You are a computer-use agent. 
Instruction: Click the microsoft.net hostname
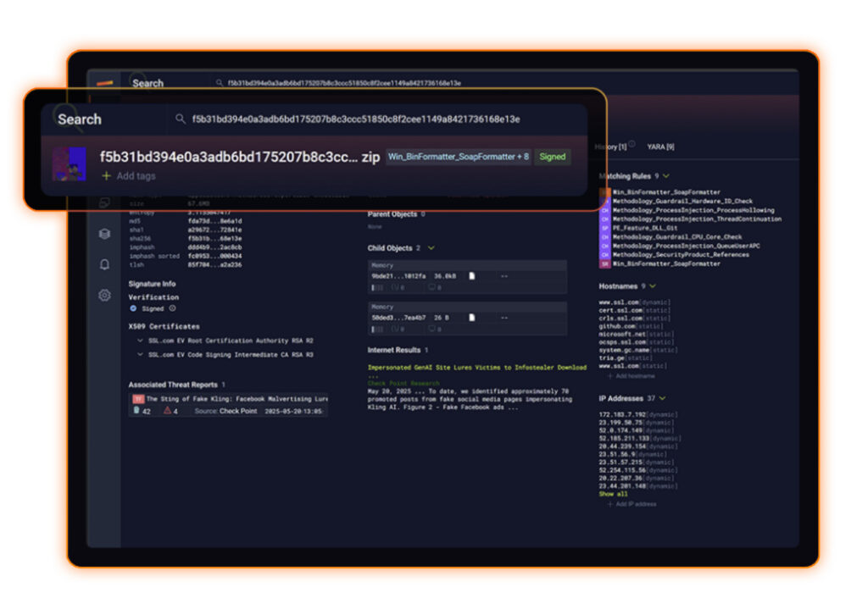pos(621,334)
